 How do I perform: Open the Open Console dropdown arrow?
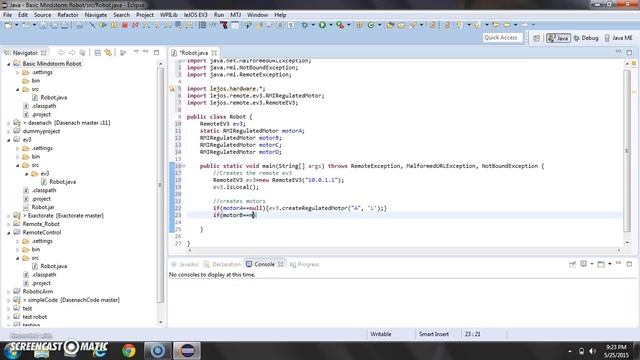[x=609, y=264]
